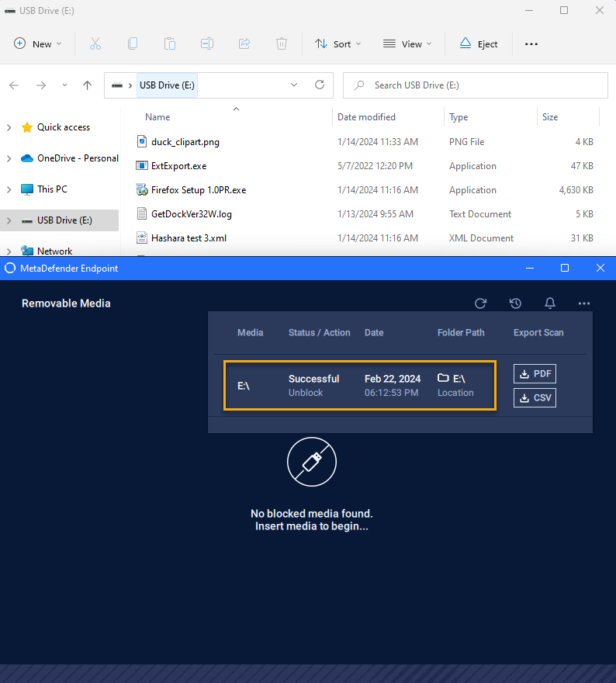Viewport: 616px width, 683px height.
Task: Open recent locations chevron in Explorer
Action: tap(64, 85)
